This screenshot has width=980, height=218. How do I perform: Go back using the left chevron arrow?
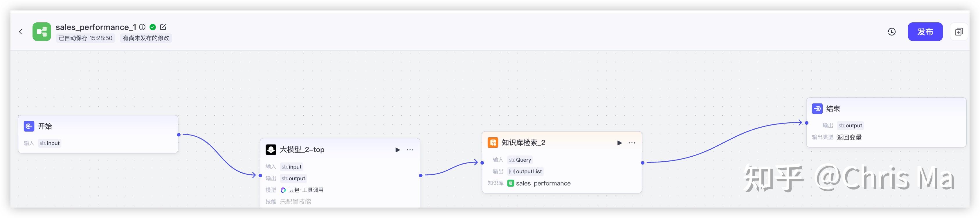pyautogui.click(x=21, y=32)
